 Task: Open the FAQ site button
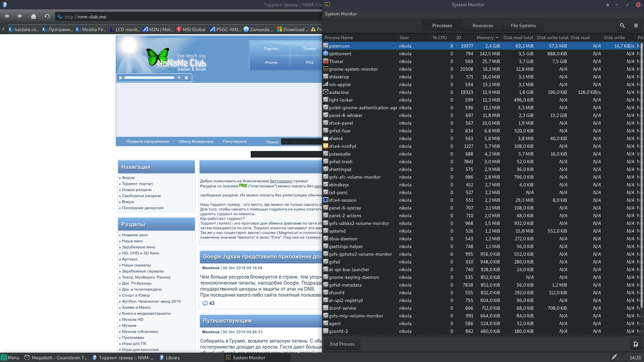tap(309, 62)
